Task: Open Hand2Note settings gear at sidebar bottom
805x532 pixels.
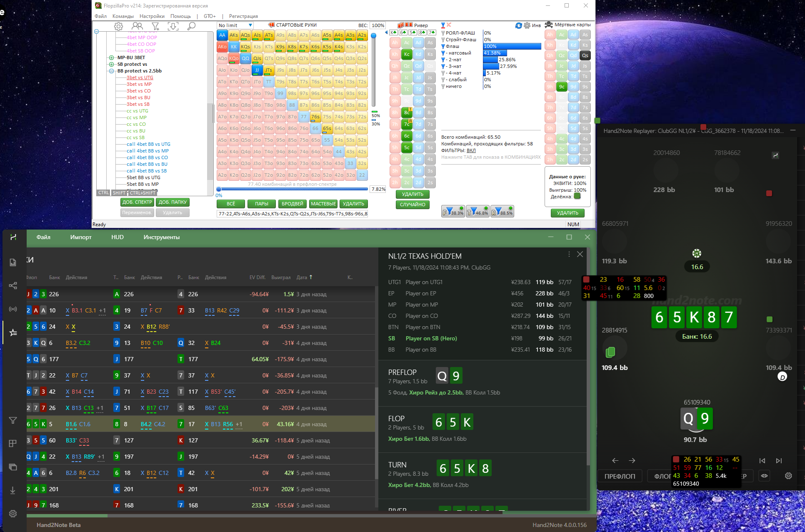Action: (13, 514)
